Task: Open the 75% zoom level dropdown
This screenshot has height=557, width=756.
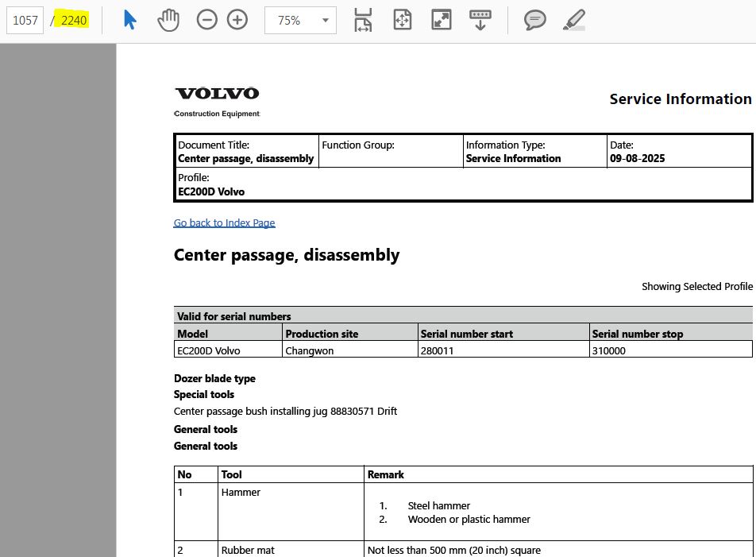Action: coord(300,20)
